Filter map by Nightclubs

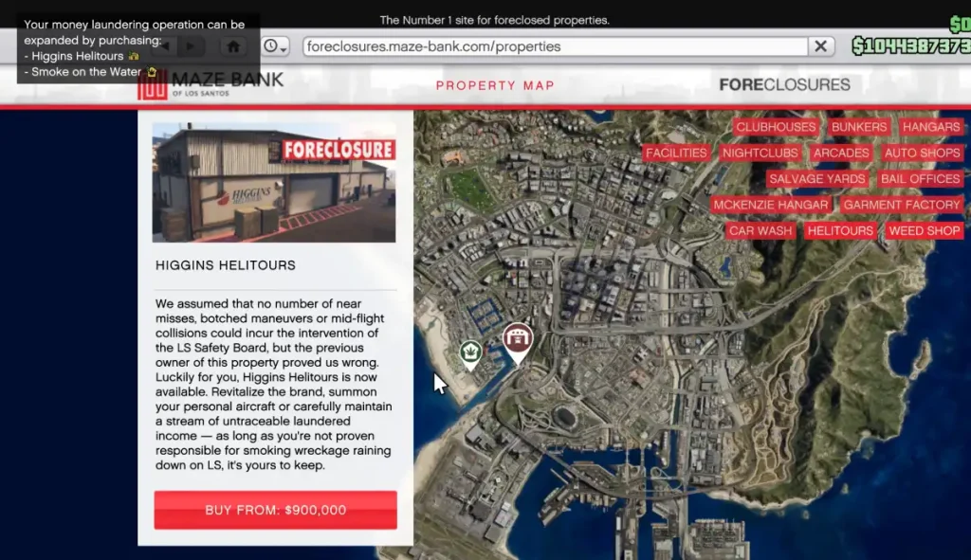(x=760, y=153)
